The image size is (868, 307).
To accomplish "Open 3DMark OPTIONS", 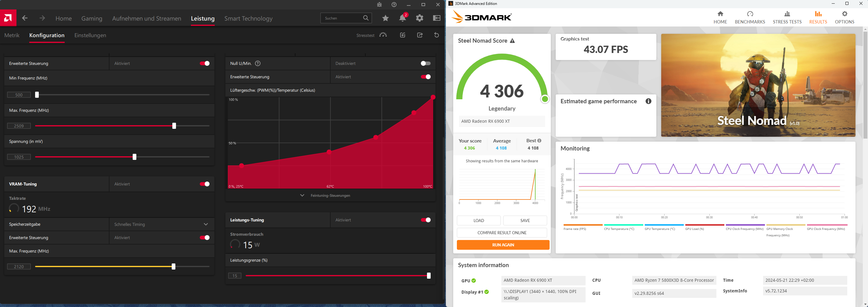I will click(845, 17).
